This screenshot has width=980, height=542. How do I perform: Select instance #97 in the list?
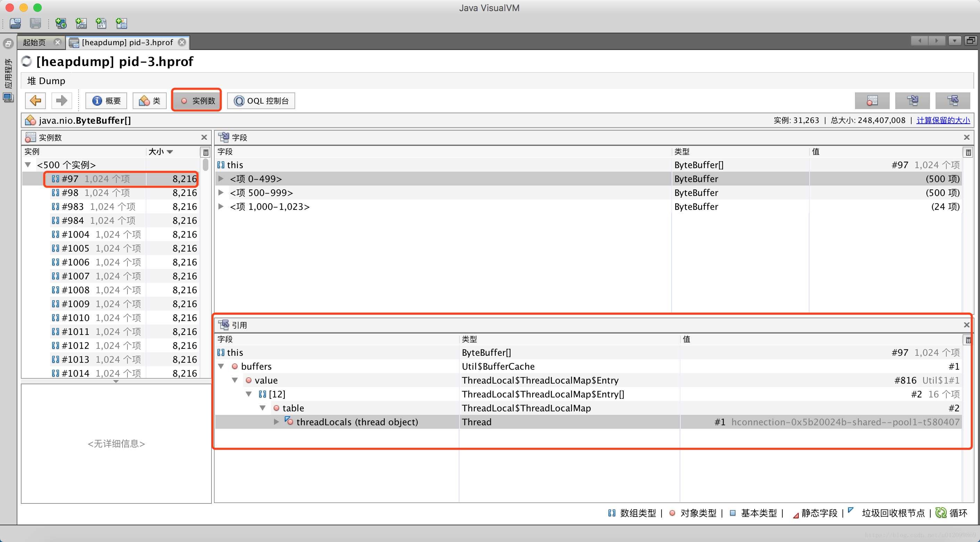[x=110, y=179]
